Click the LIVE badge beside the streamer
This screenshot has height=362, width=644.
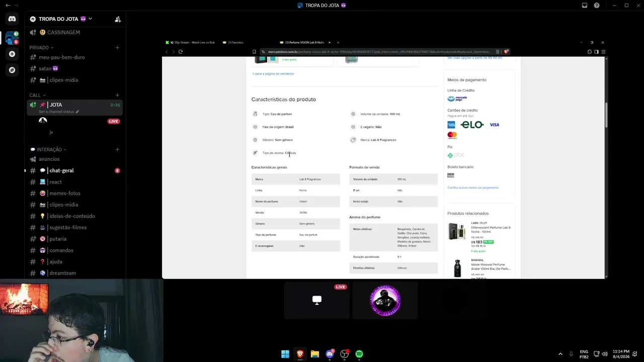(114, 121)
